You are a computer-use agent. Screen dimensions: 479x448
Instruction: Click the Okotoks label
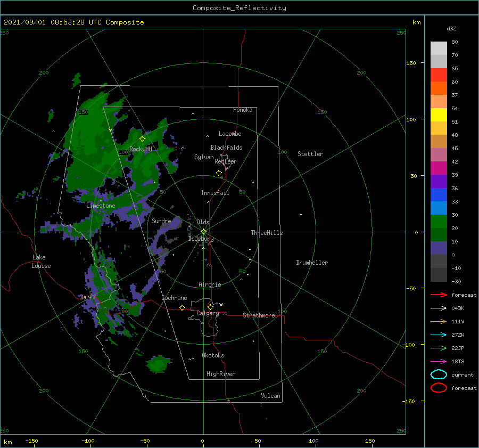pyautogui.click(x=213, y=355)
